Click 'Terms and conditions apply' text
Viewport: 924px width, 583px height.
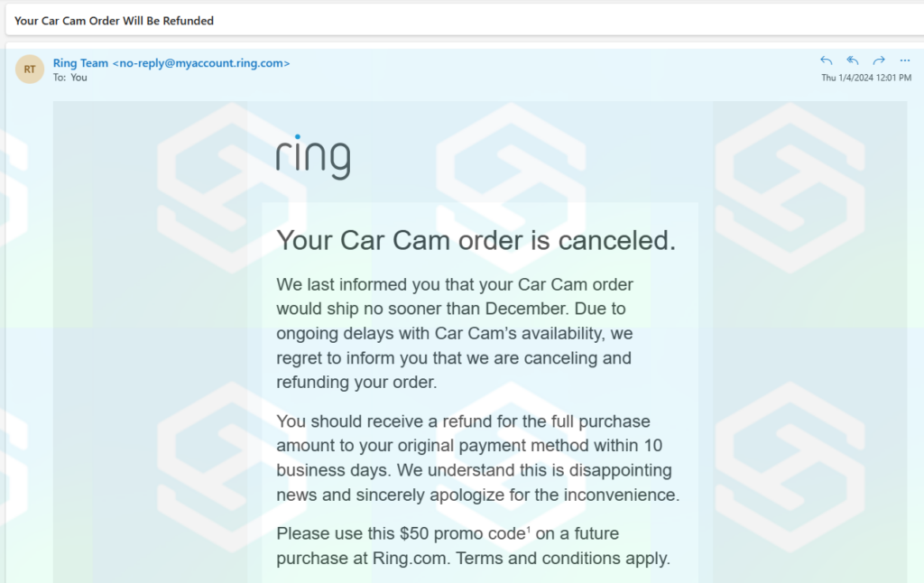tap(563, 558)
